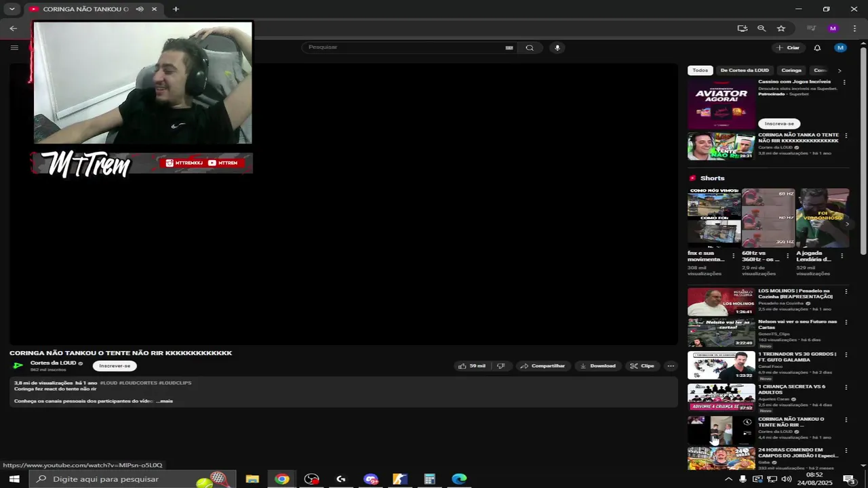Open the on-screen keyboard icon in search box
This screenshot has width=868, height=488.
[x=509, y=47]
